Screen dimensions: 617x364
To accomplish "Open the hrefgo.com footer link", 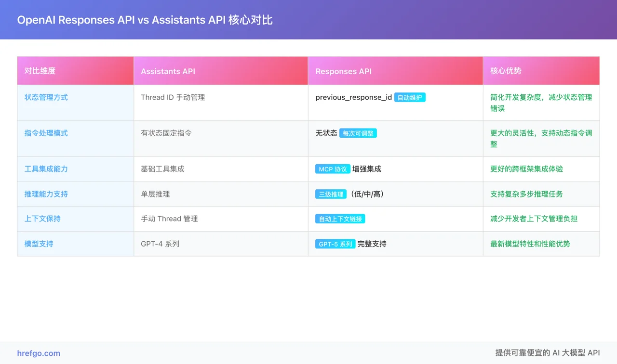I will (39, 353).
